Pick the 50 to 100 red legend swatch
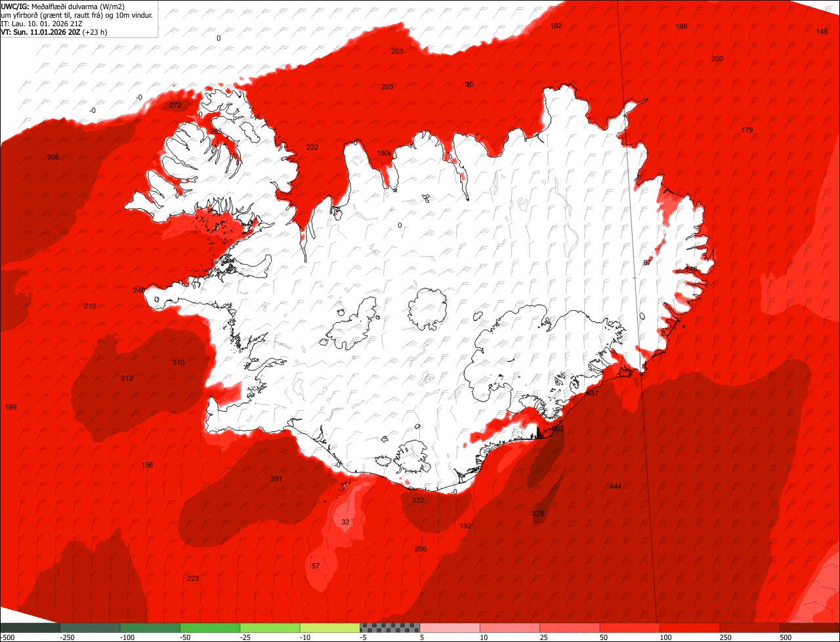The height and width of the screenshot is (642, 840). click(x=630, y=628)
